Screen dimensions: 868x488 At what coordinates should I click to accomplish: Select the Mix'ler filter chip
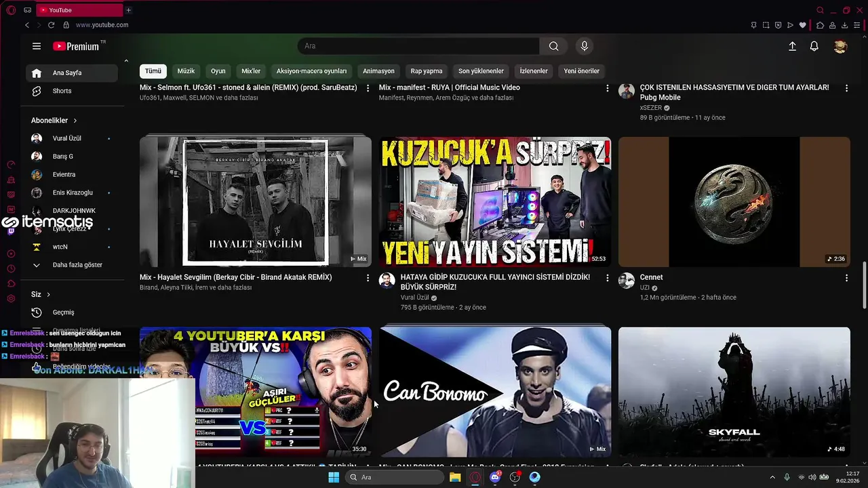click(251, 71)
